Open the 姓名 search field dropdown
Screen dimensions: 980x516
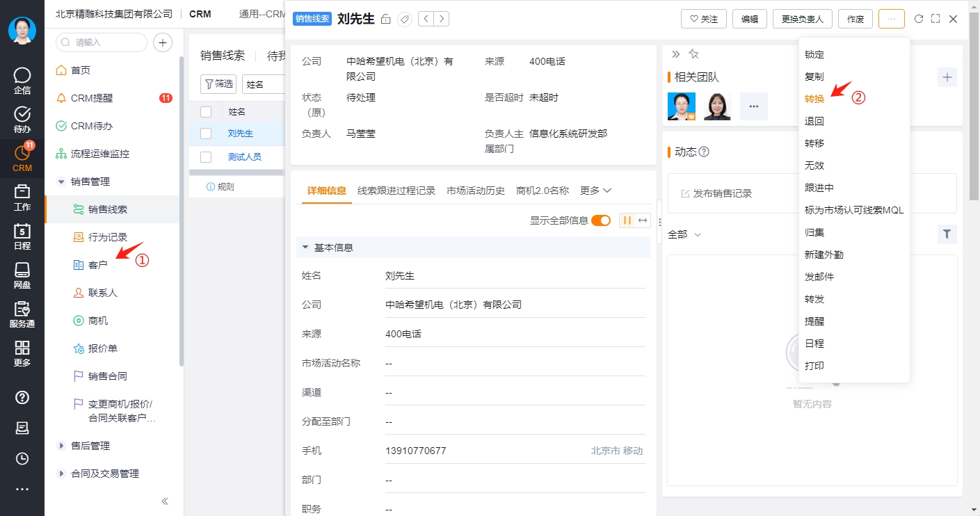tap(264, 84)
